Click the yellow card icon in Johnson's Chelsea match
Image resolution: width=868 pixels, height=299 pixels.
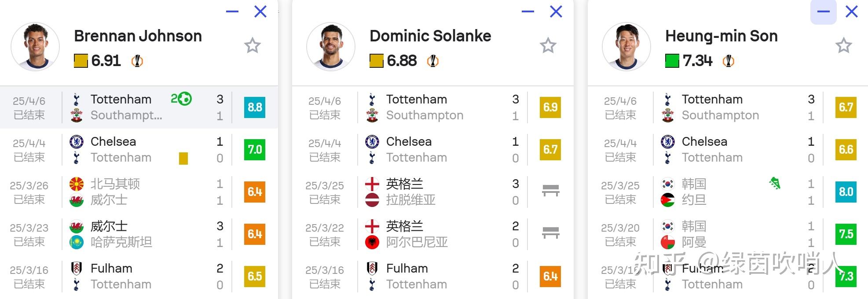pyautogui.click(x=183, y=158)
